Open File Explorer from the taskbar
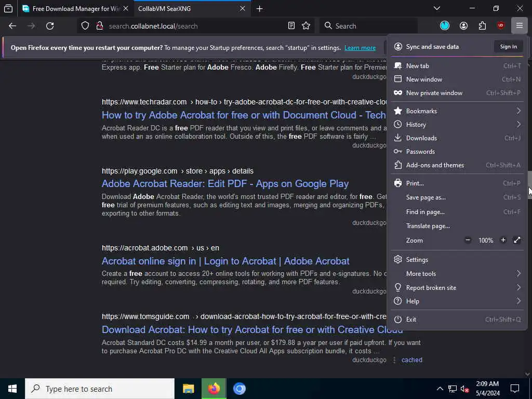This screenshot has height=399, width=532. tap(188, 389)
